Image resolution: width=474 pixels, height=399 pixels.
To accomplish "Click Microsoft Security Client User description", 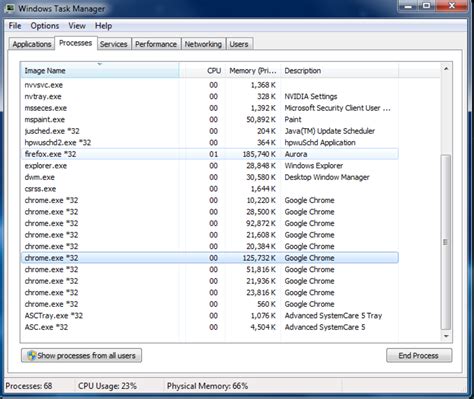I will pos(337,108).
